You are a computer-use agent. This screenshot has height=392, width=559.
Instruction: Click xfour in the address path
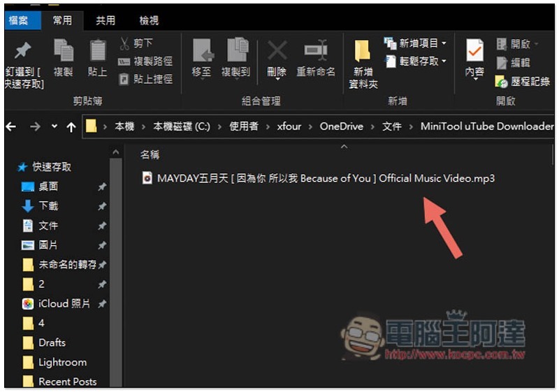coord(289,126)
